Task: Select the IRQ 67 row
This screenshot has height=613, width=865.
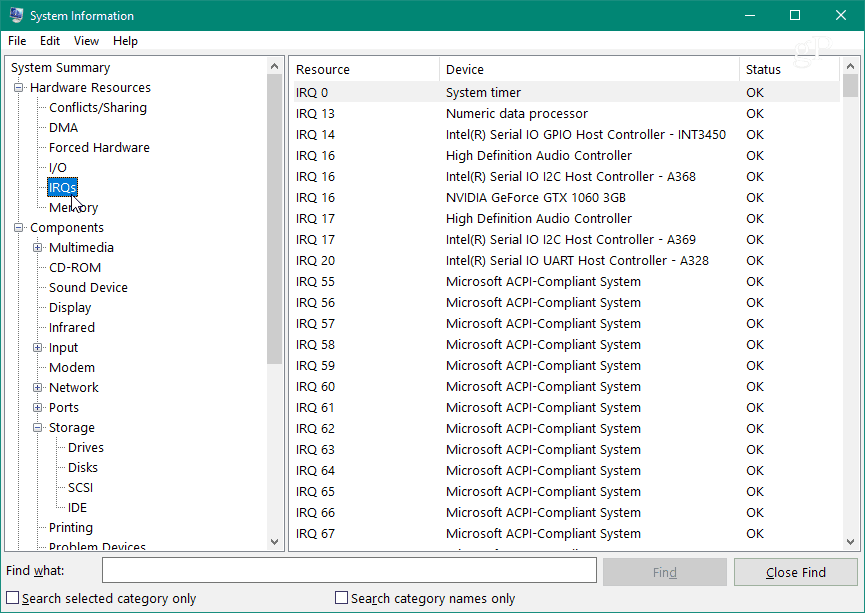Action: coord(567,534)
